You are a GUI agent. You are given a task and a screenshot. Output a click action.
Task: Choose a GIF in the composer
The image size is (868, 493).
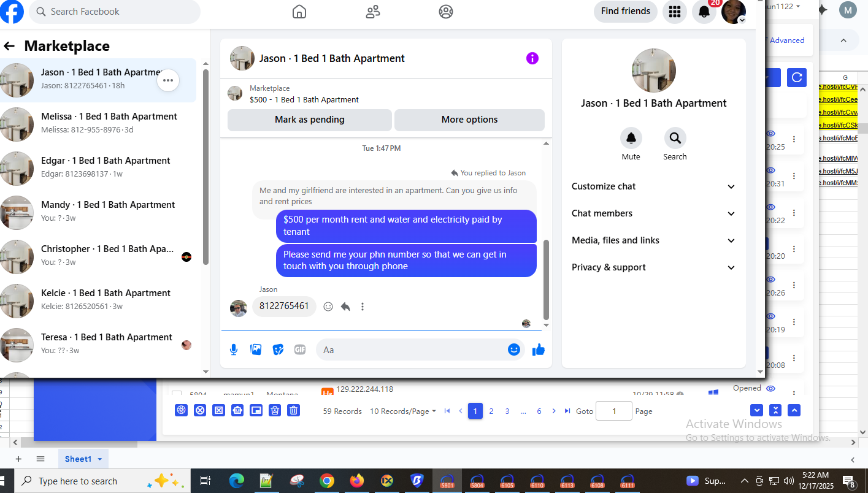pyautogui.click(x=300, y=350)
